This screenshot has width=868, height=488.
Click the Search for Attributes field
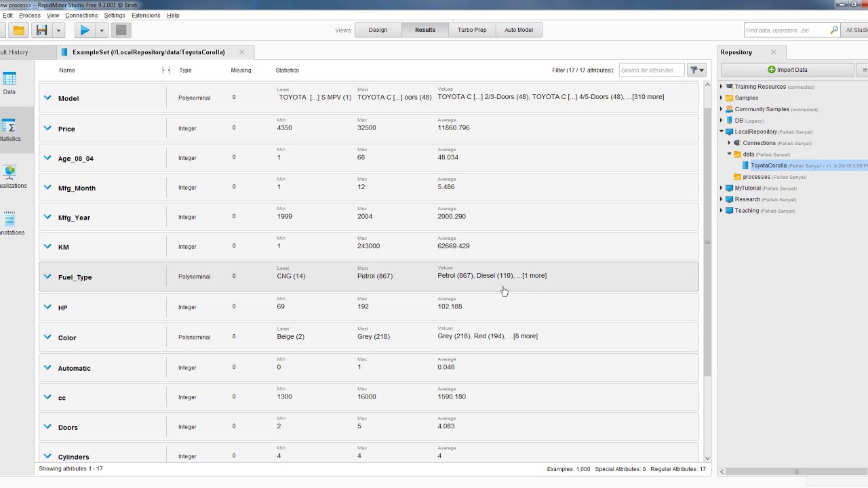pyautogui.click(x=650, y=70)
